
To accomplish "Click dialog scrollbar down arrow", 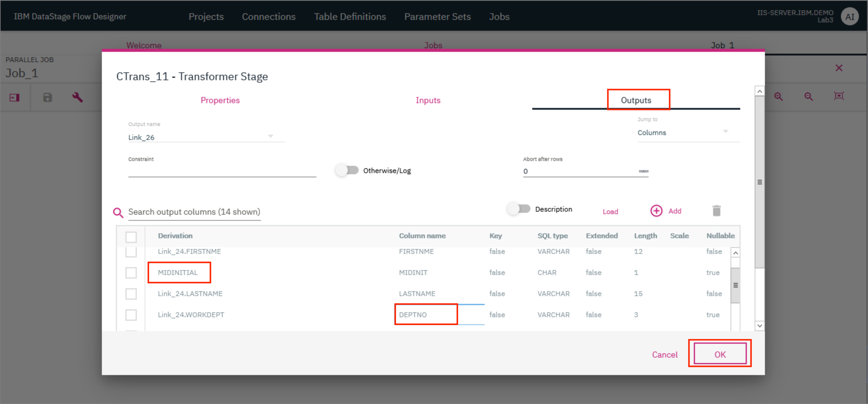I will coord(759,326).
